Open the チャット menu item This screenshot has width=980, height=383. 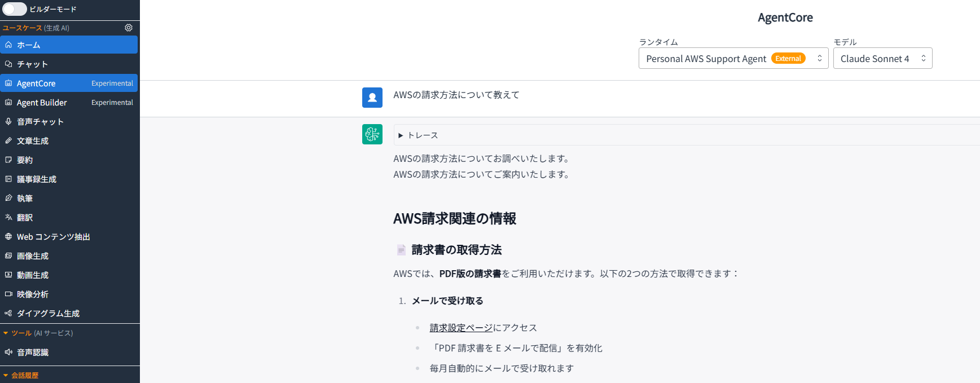pos(69,64)
